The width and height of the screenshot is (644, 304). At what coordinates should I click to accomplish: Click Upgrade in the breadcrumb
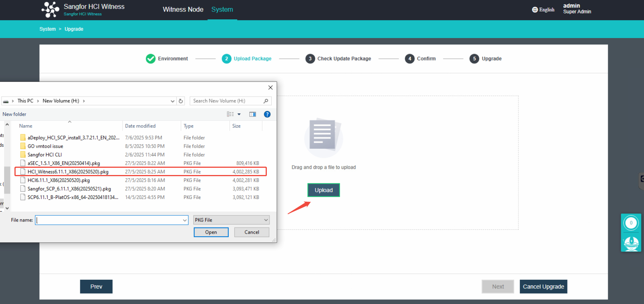(74, 29)
